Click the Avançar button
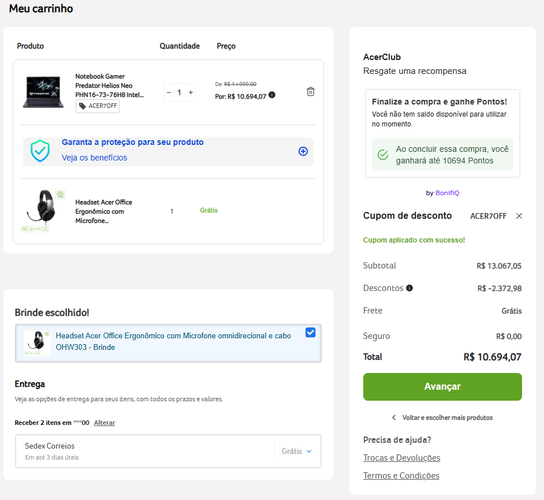The width and height of the screenshot is (544, 500). 442,387
